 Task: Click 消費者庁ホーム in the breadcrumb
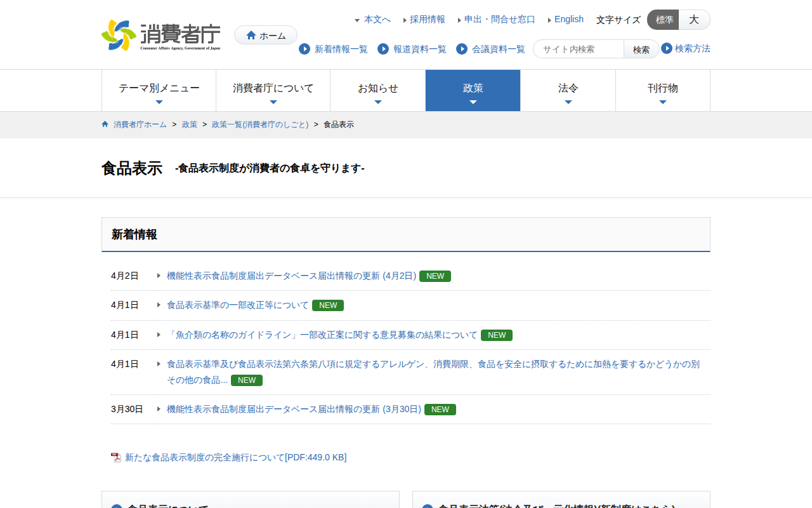tap(140, 124)
